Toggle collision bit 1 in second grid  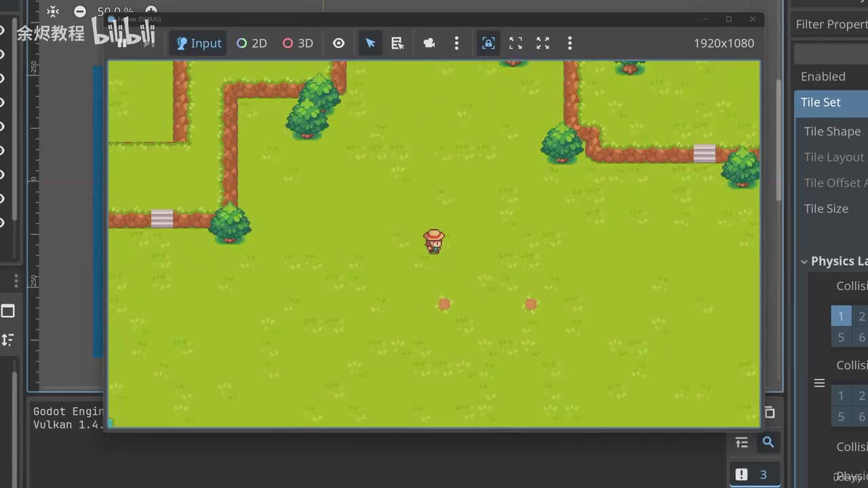(841, 396)
